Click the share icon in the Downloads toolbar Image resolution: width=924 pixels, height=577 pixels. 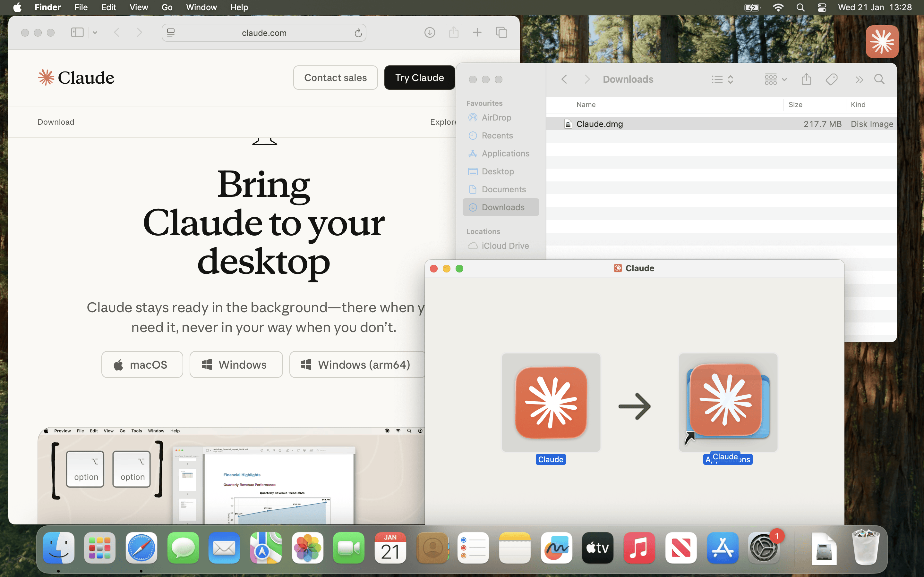(x=806, y=79)
